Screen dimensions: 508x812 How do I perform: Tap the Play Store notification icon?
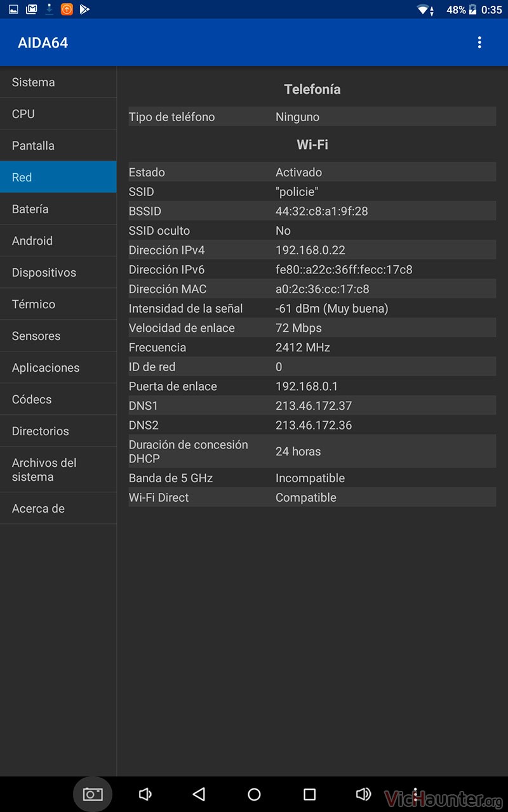pyautogui.click(x=84, y=10)
